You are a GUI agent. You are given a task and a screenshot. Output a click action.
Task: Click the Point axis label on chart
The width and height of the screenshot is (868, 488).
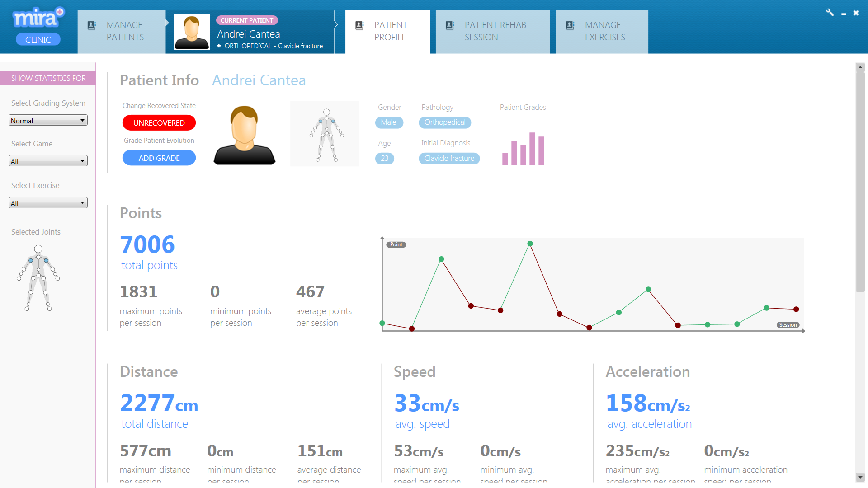pyautogui.click(x=396, y=244)
